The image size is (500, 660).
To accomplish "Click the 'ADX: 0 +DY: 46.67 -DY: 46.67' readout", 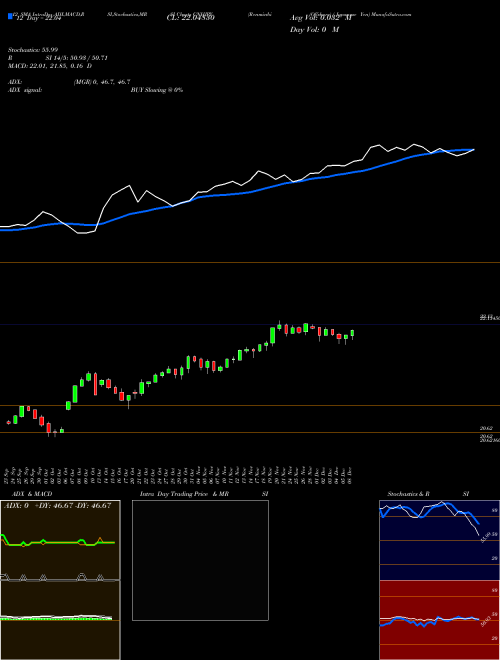I will tap(58, 506).
